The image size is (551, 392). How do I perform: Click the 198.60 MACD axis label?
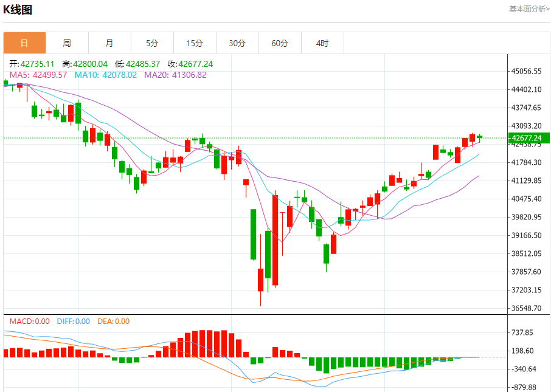[x=522, y=351]
